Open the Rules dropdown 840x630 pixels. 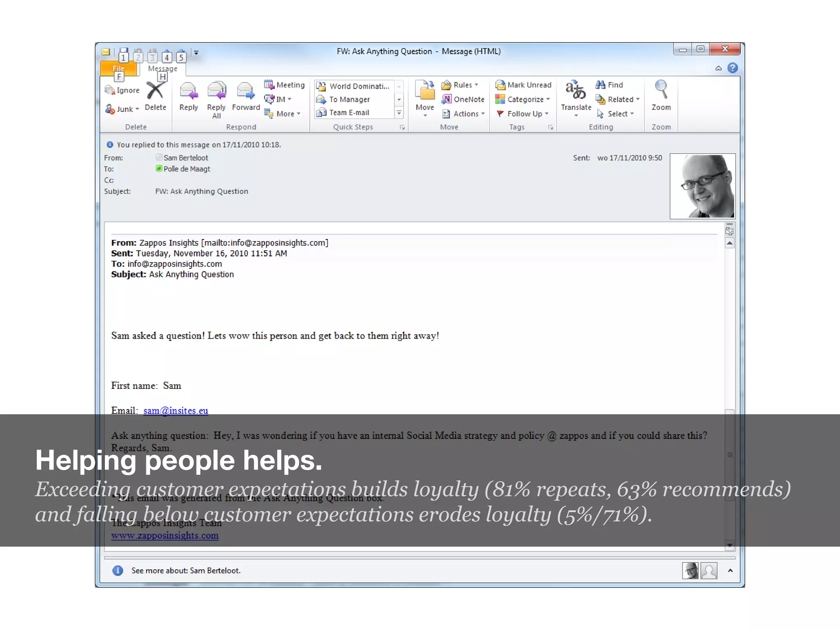coord(460,85)
